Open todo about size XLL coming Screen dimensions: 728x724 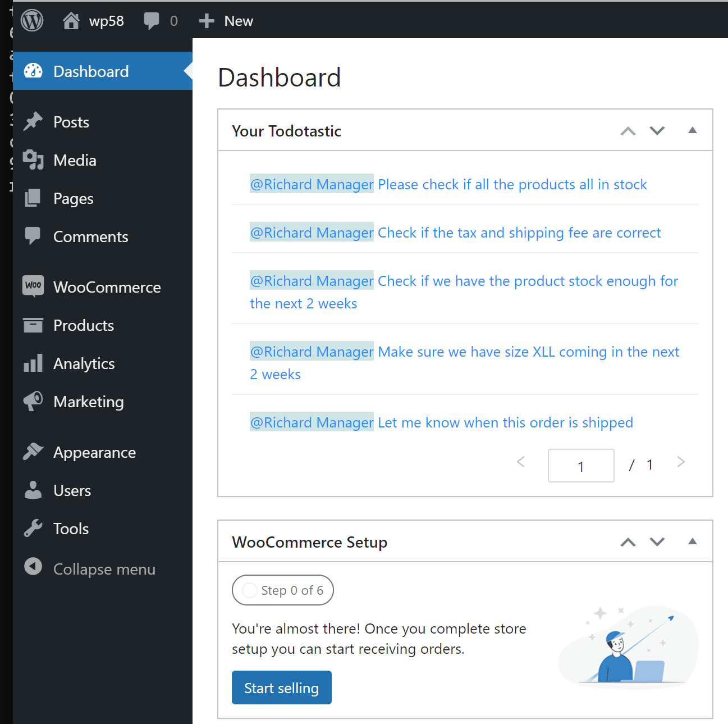[465, 363]
